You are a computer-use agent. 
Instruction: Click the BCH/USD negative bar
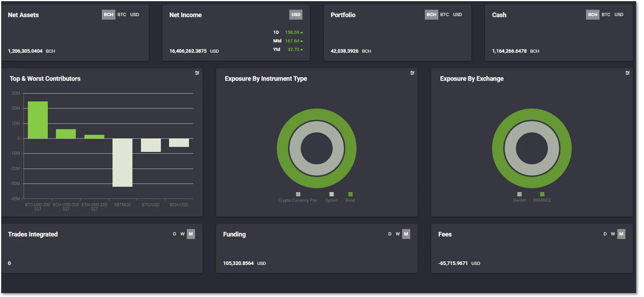pos(179,142)
